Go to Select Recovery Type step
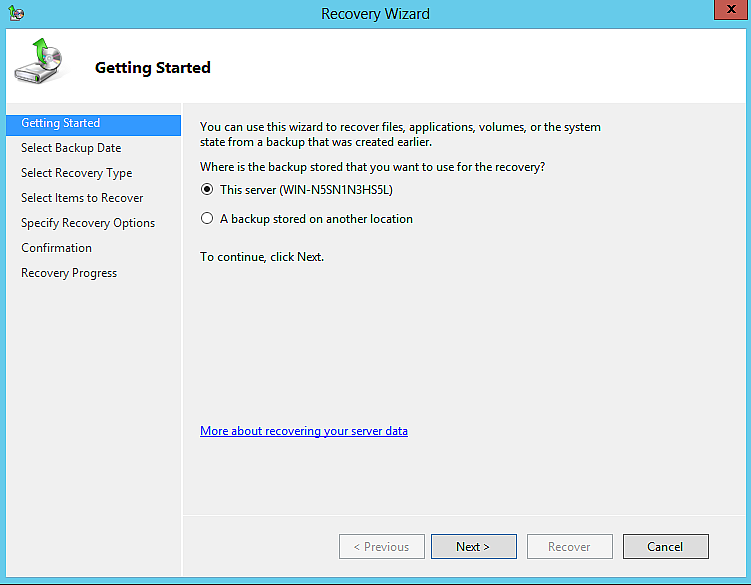This screenshot has width=751, height=585. tap(77, 173)
